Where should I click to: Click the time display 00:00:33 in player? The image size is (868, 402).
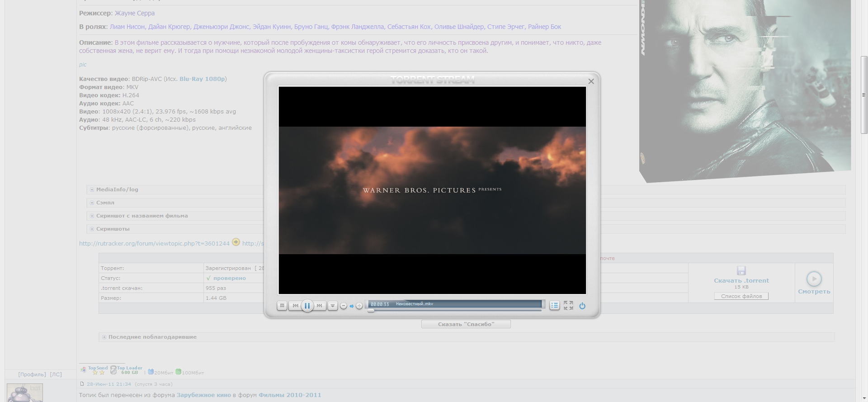pyautogui.click(x=380, y=304)
